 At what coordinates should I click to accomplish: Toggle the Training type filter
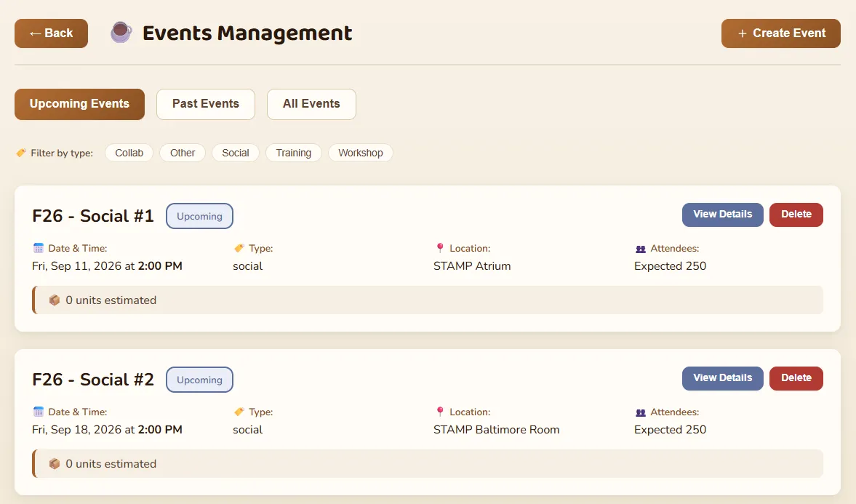coord(293,153)
